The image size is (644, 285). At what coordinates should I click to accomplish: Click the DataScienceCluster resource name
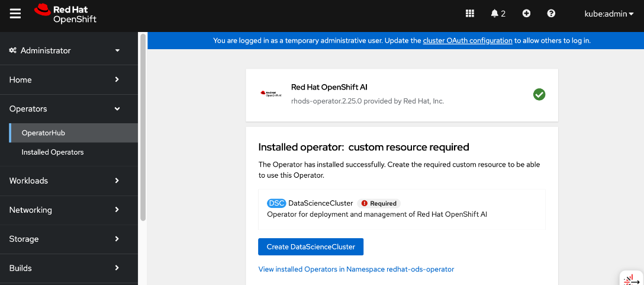coord(321,203)
